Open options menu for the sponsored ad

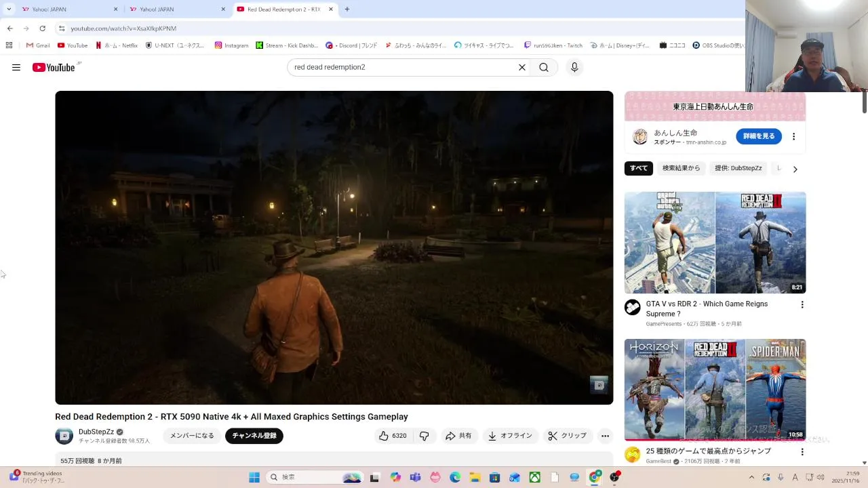793,136
